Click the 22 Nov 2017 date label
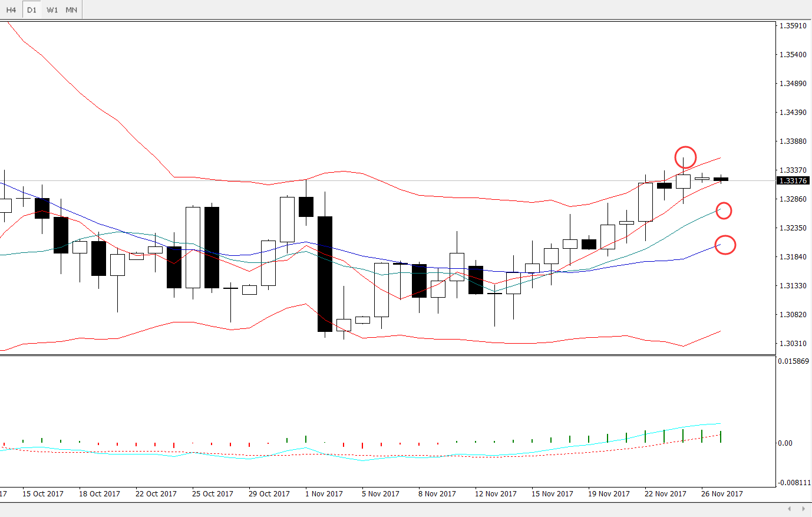Viewport: 812px width, 517px height. pos(665,494)
